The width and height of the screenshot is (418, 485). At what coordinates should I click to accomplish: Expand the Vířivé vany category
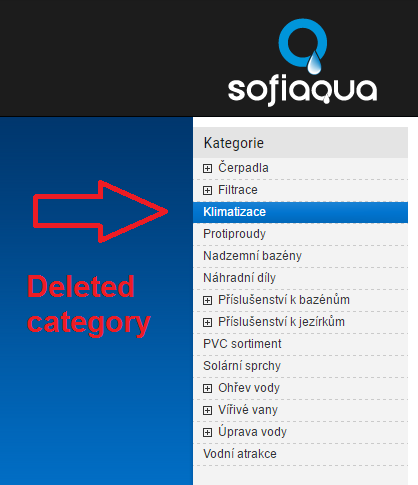[x=207, y=410]
